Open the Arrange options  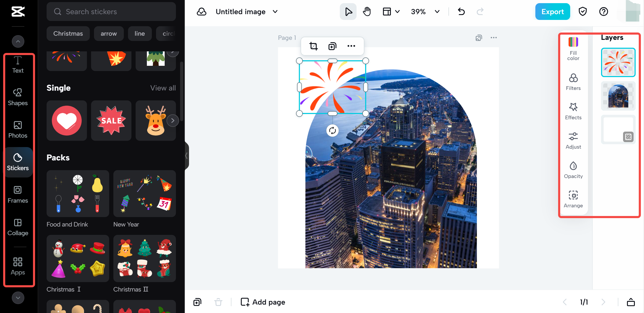(x=573, y=199)
